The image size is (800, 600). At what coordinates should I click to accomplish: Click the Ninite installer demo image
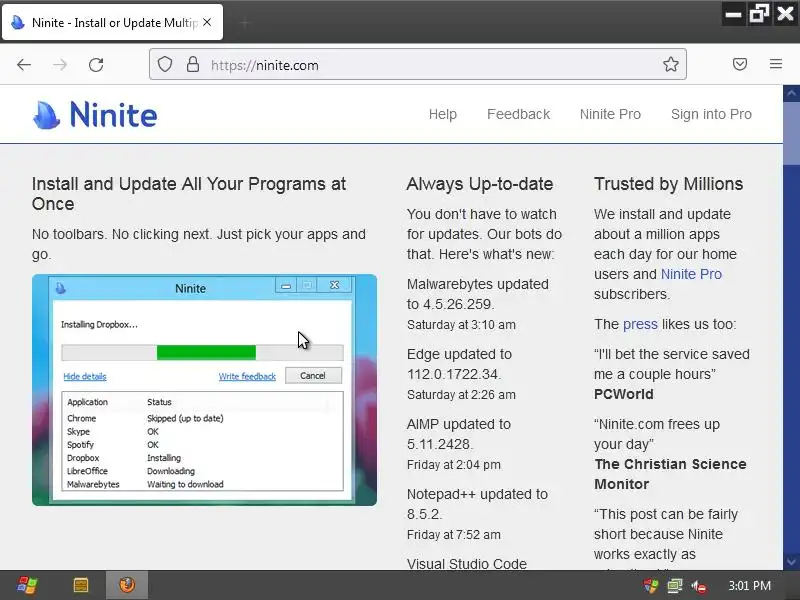[x=204, y=390]
